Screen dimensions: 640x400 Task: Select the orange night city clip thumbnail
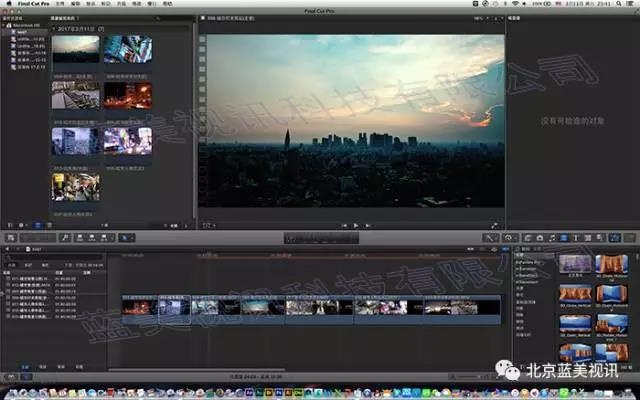coord(127,95)
